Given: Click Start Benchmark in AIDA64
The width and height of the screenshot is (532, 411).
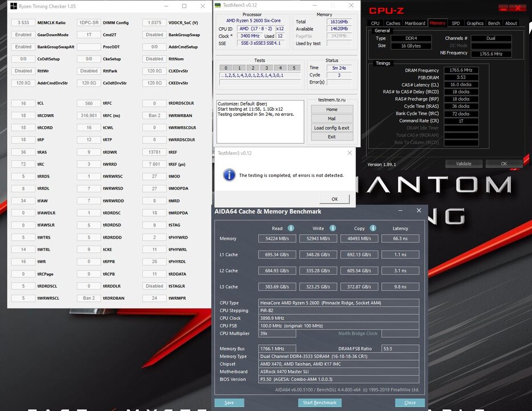Looking at the screenshot, I should tap(319, 402).
